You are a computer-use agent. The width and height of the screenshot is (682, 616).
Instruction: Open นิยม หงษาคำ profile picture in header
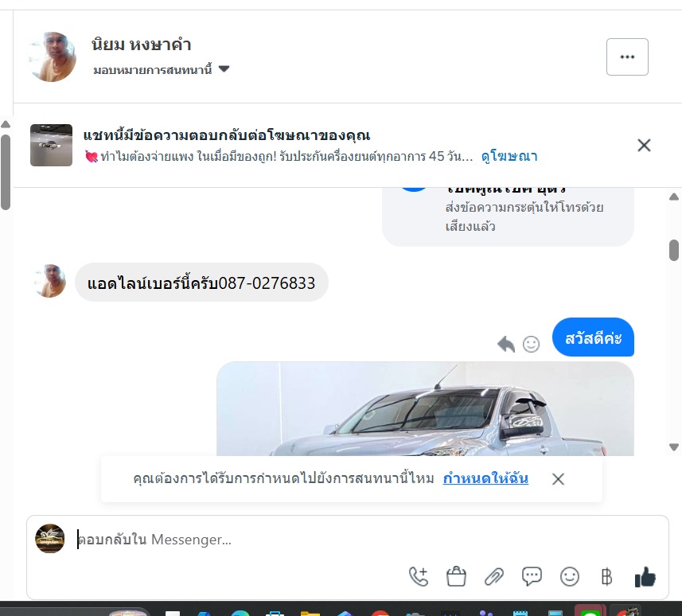[53, 57]
